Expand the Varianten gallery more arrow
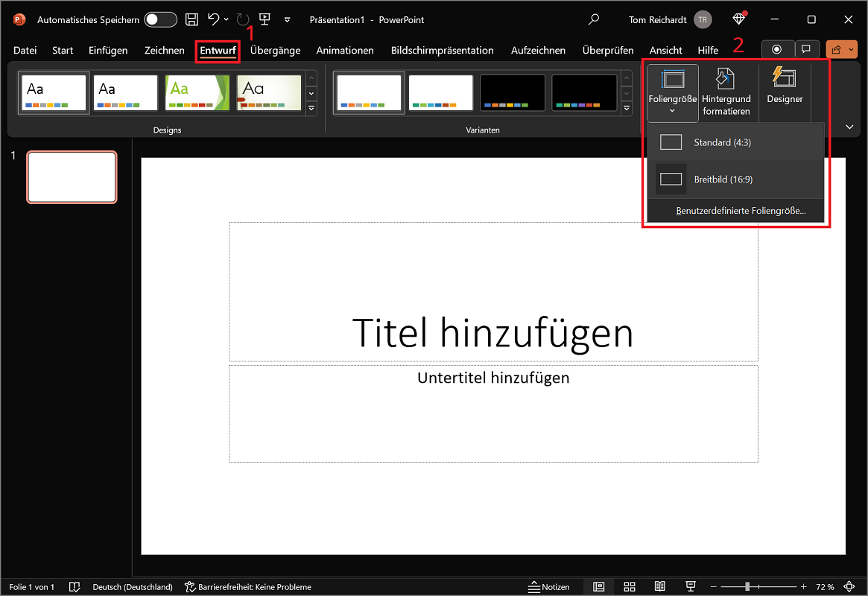Image resolution: width=868 pixels, height=596 pixels. tap(627, 108)
